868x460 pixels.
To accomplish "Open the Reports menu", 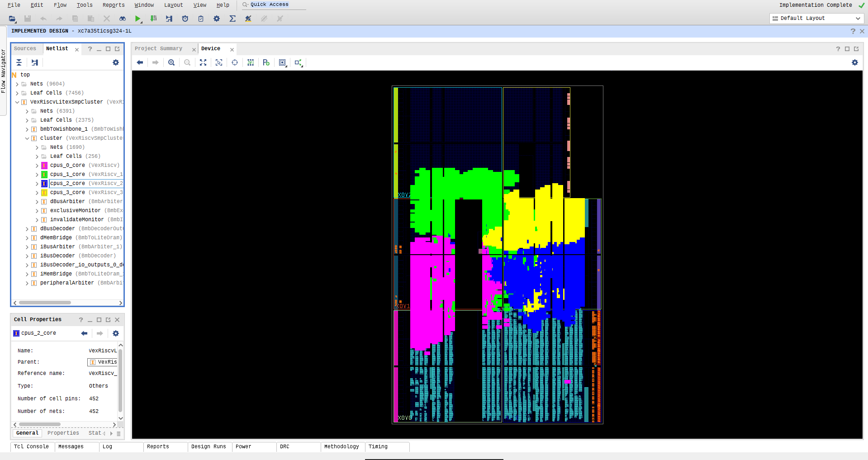I will click(113, 5).
